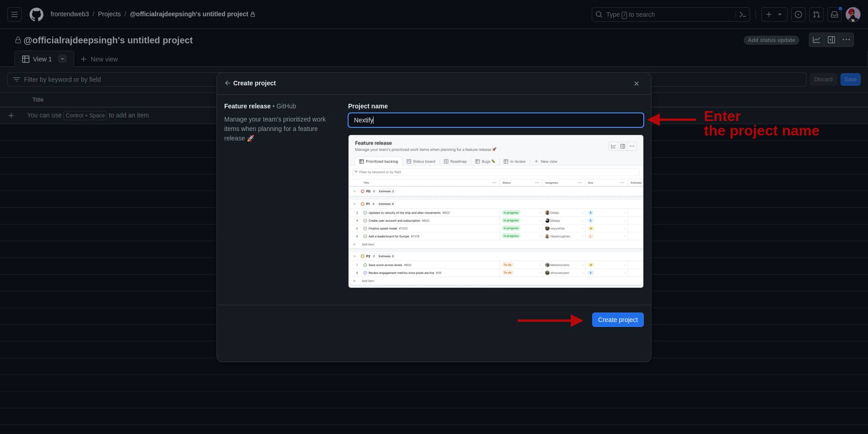Open the user profile avatar menu
The width and height of the screenshot is (868, 434).
(853, 14)
